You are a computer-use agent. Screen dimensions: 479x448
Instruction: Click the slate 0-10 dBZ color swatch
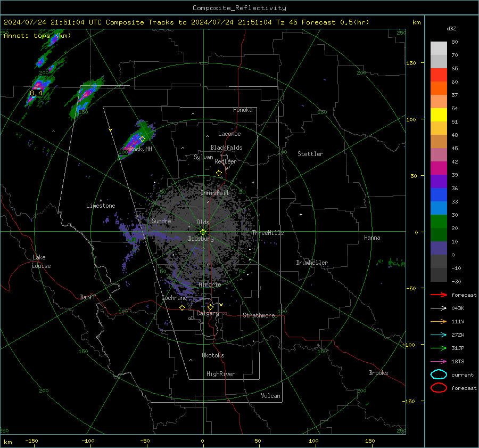pyautogui.click(x=439, y=248)
